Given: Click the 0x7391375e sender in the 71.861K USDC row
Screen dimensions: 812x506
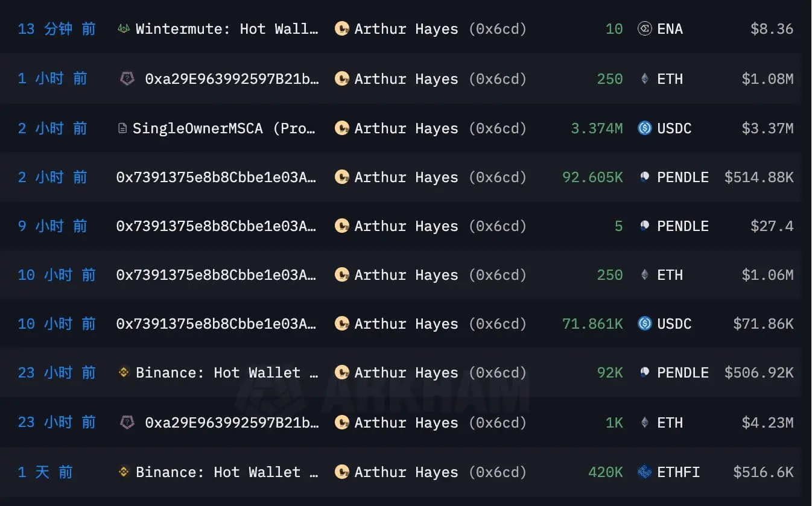Looking at the screenshot, I should click(x=216, y=324).
